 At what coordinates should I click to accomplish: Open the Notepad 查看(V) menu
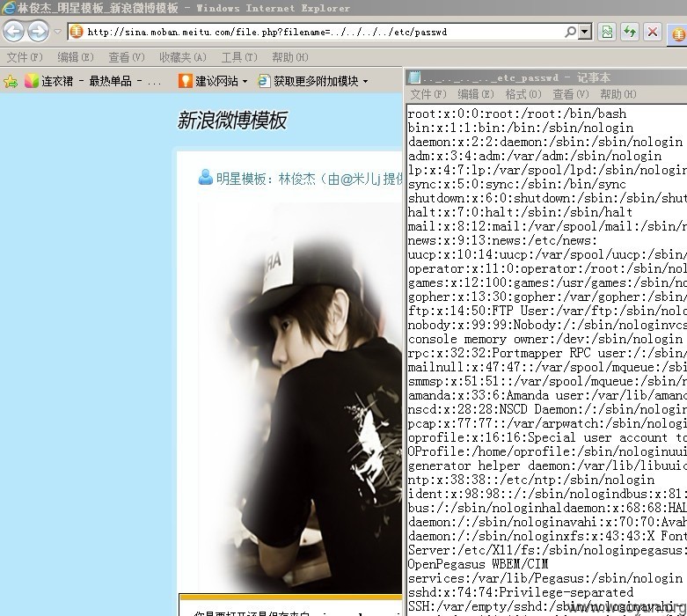(571, 94)
